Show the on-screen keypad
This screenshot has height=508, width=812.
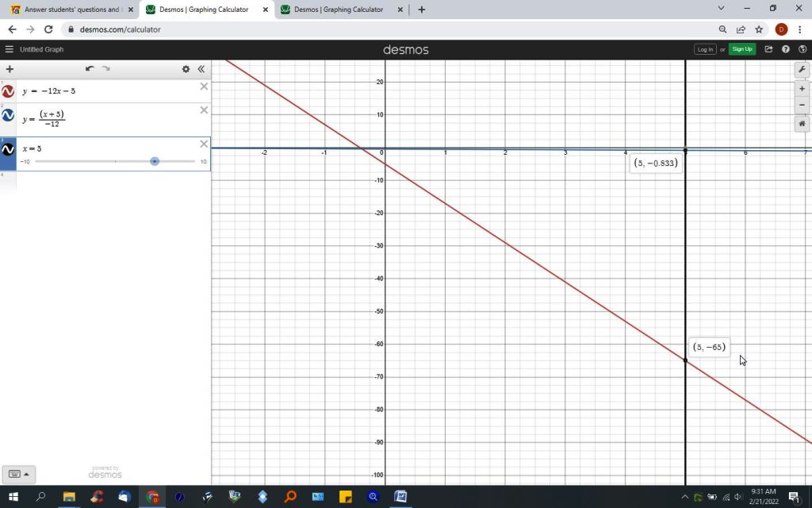[19, 474]
